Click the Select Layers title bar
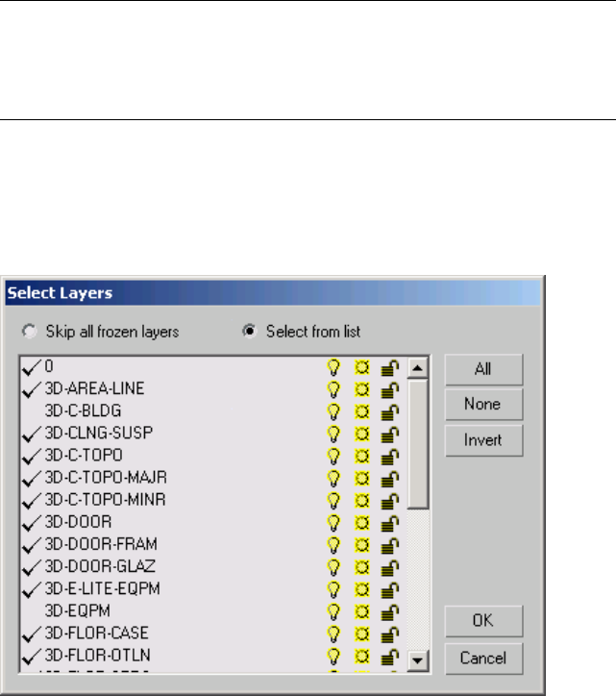 click(x=273, y=293)
